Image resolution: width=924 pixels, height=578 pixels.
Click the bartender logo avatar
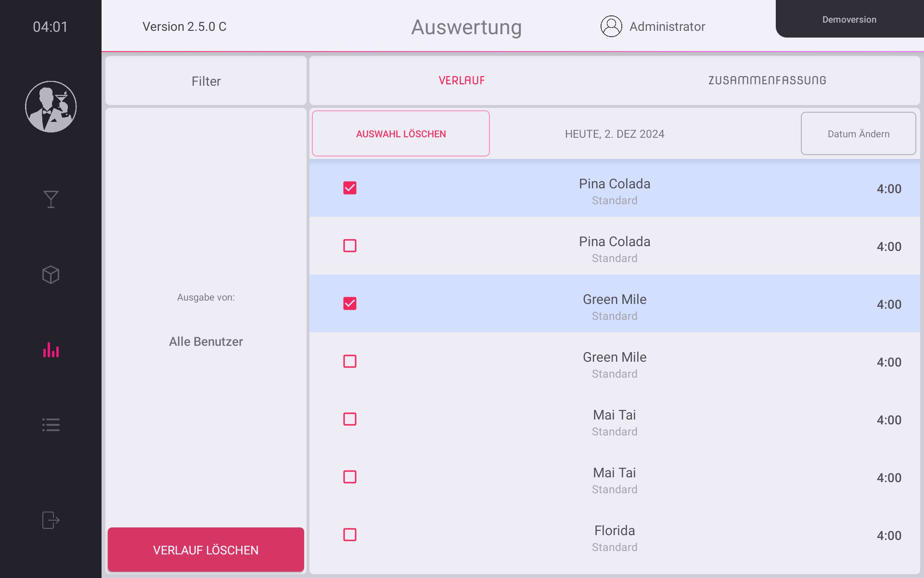[x=51, y=106]
